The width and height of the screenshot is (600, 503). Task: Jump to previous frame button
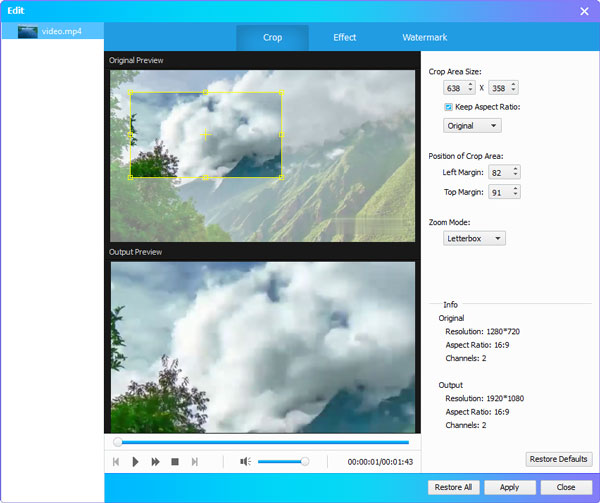click(116, 462)
